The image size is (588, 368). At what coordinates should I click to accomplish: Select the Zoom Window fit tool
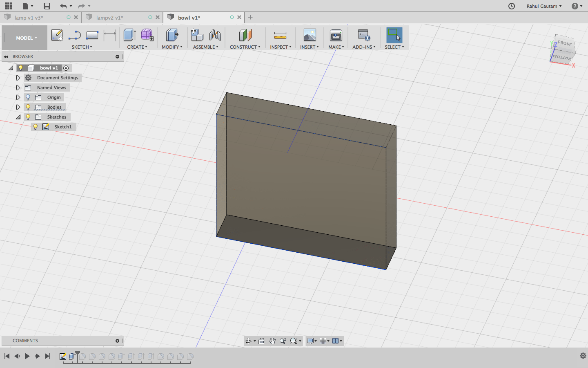(294, 341)
